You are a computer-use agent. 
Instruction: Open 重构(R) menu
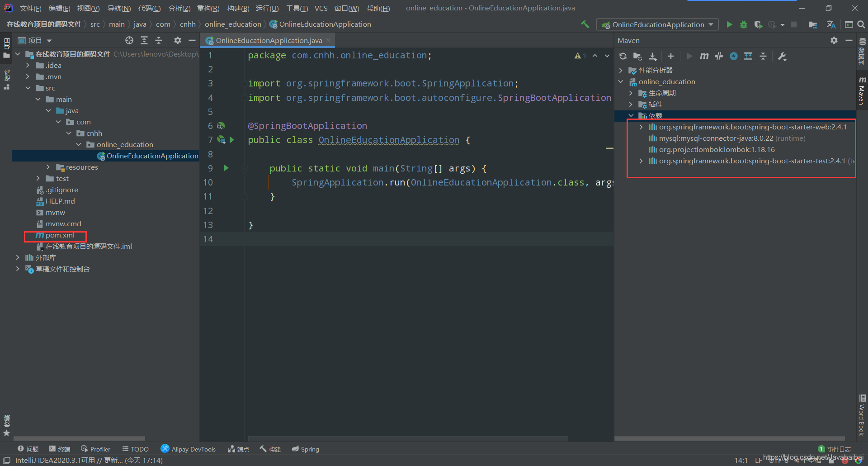pos(208,8)
